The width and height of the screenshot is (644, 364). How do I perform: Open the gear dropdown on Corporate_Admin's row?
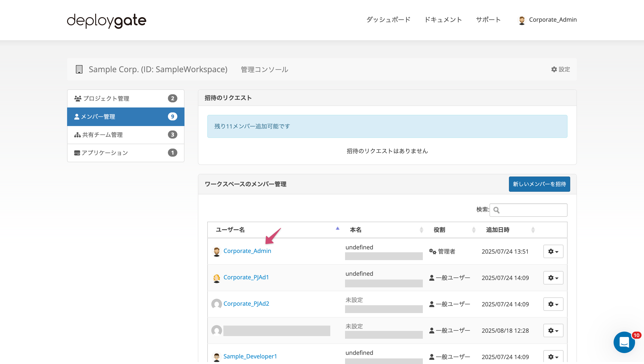[553, 252]
